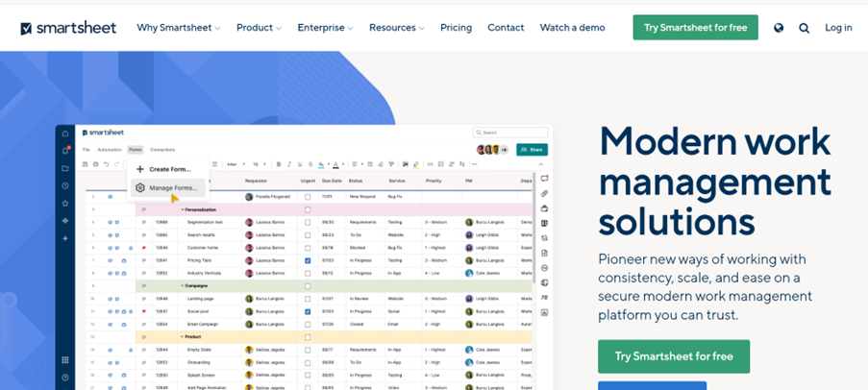Image resolution: width=868 pixels, height=390 pixels.
Task: Collapse the Campaigns row group
Action: pos(183,286)
